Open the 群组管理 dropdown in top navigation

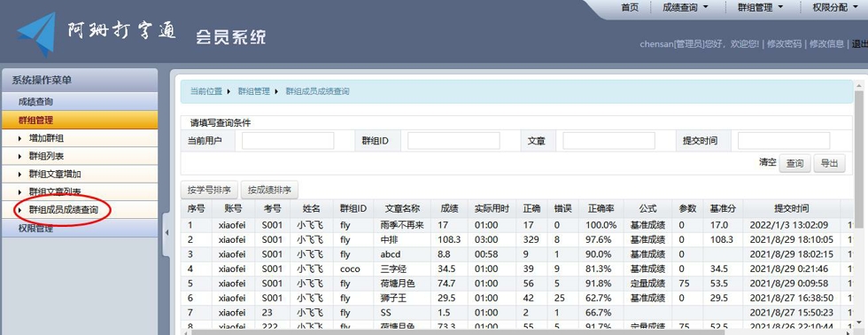point(761,8)
